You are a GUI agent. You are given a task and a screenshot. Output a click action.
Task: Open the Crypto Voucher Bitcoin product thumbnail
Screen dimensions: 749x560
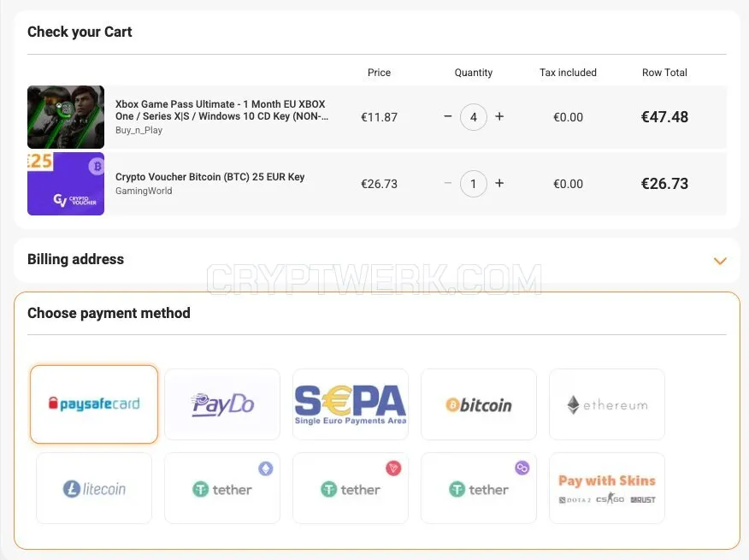66,184
